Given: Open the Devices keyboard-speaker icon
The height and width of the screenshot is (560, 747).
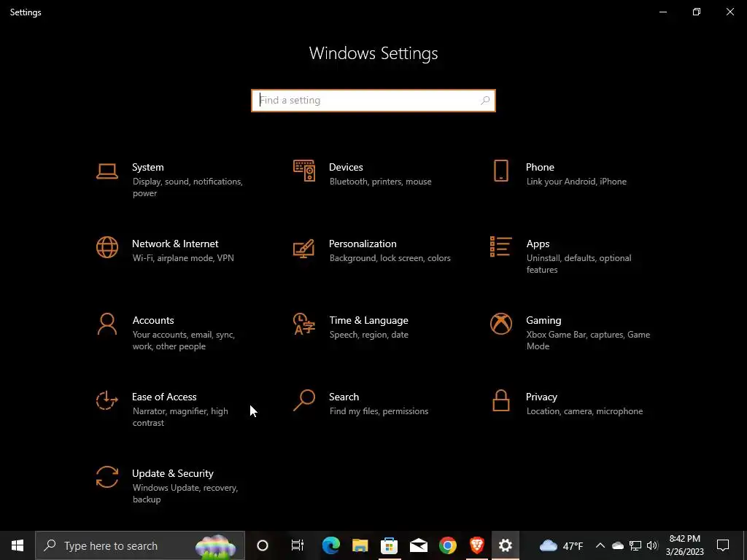Looking at the screenshot, I should click(x=304, y=171).
